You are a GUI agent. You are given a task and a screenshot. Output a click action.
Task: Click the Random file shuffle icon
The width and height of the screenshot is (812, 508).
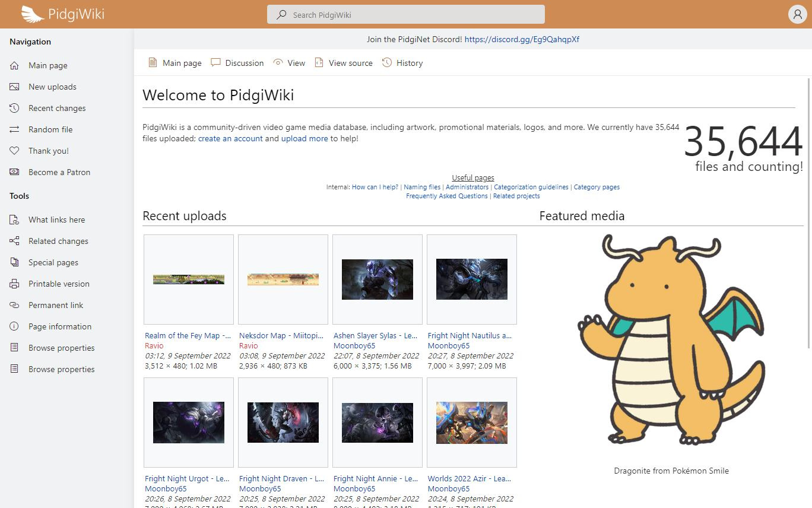(14, 129)
